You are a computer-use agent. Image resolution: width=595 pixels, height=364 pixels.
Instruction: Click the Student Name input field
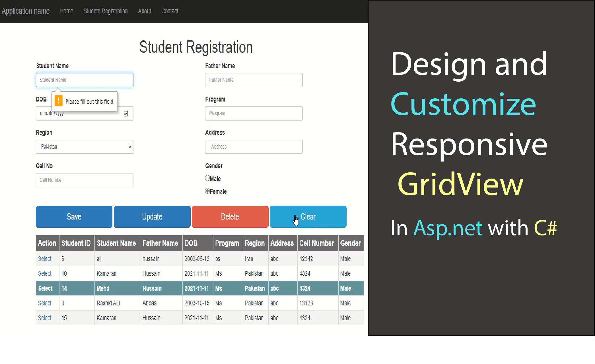click(84, 80)
